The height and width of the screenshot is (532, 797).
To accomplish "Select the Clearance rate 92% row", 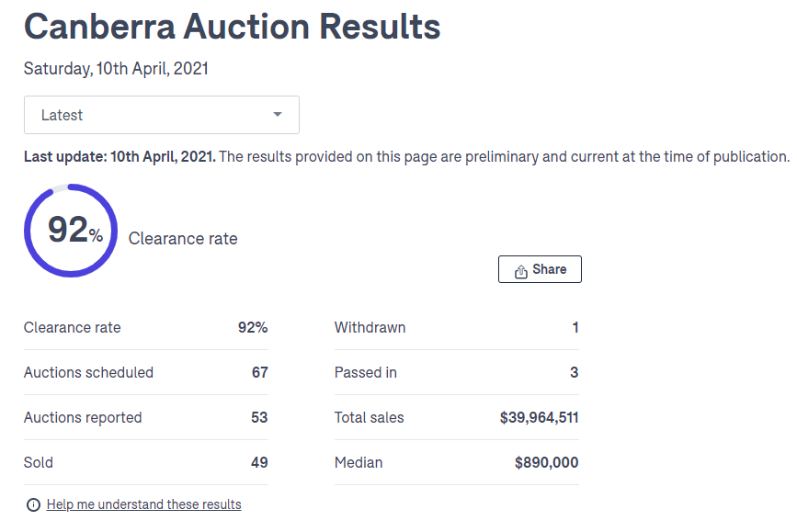I will coord(146,328).
